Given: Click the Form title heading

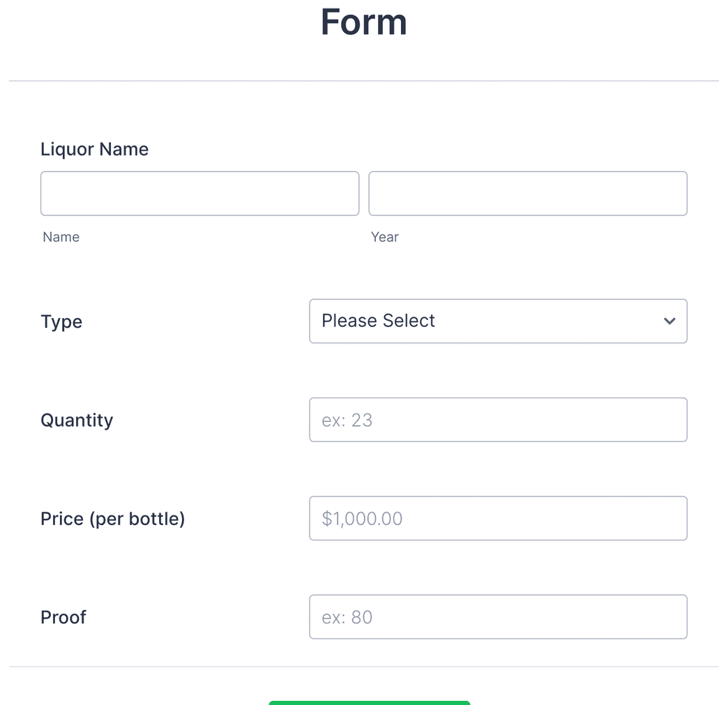Looking at the screenshot, I should [363, 22].
